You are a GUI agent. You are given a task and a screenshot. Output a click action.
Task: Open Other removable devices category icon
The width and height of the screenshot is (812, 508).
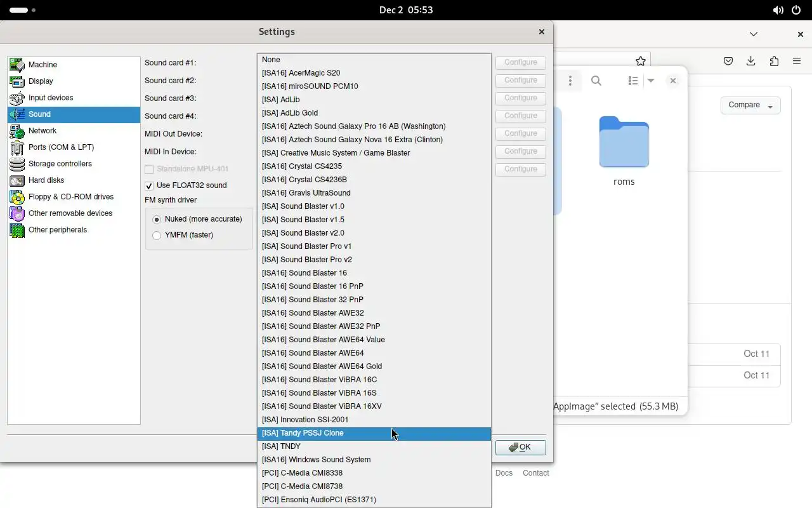pos(17,213)
